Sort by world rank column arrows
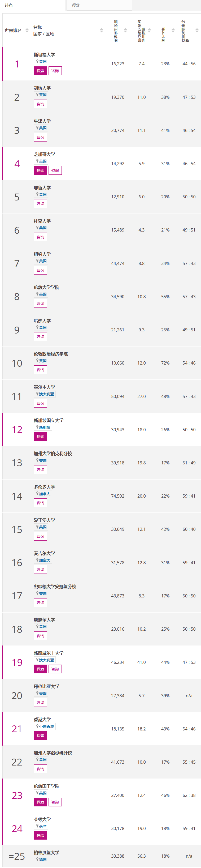The width and height of the screenshot is (201, 868). (x=27, y=30)
